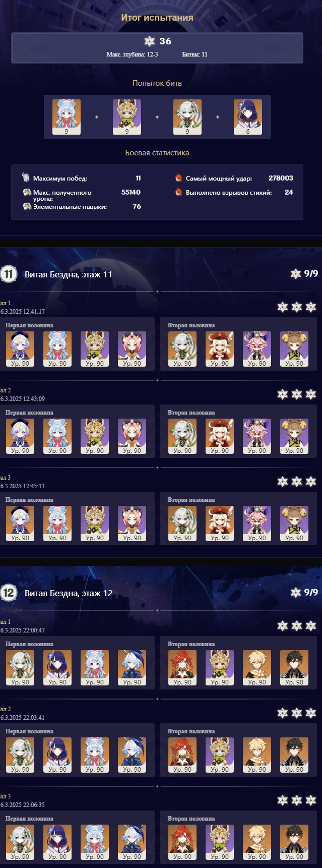Select Zhongli in floor 12 chamber 2 second half
This screenshot has width=322, height=868.
pyautogui.click(x=294, y=755)
